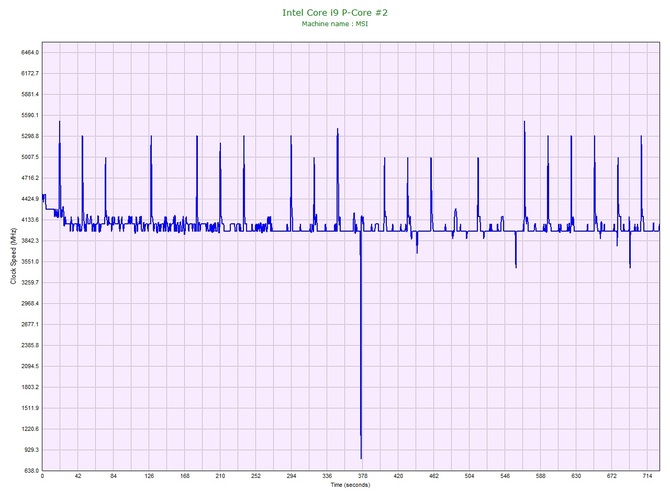This screenshot has height=502, width=670.
Task: Click the 714 tick on time axis
Action: click(647, 476)
